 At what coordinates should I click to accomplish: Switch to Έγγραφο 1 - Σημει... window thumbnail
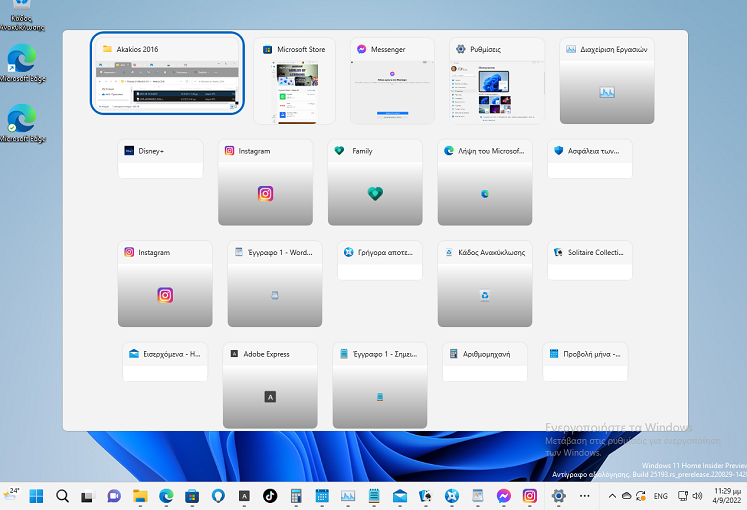(x=380, y=385)
